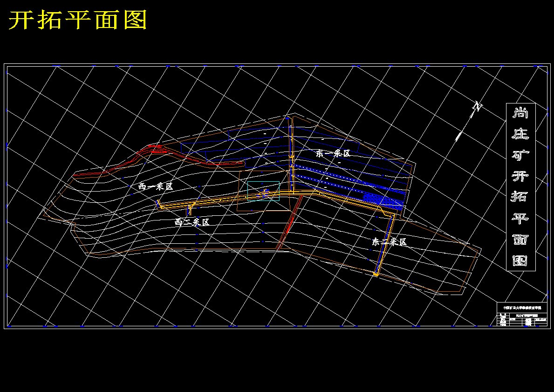Select the 西一采区 label
554x392 pixels.
point(156,186)
